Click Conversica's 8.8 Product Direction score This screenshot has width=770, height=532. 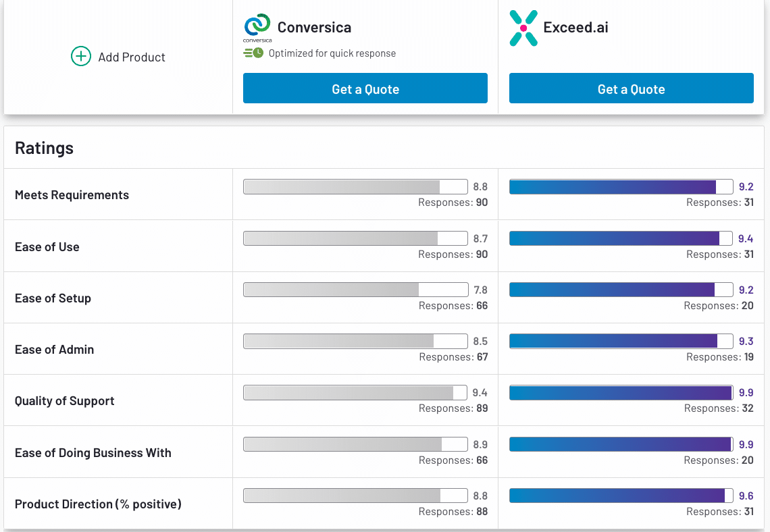pyautogui.click(x=480, y=496)
